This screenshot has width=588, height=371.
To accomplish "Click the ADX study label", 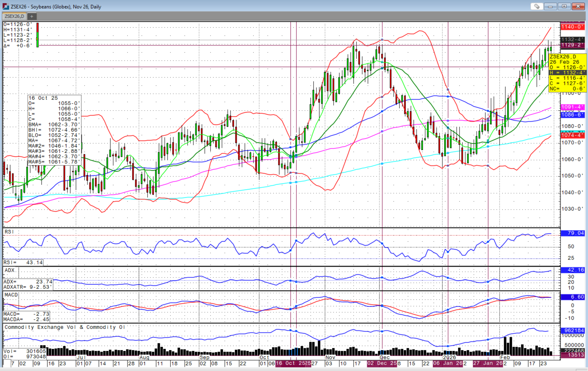I will pos(10,270).
